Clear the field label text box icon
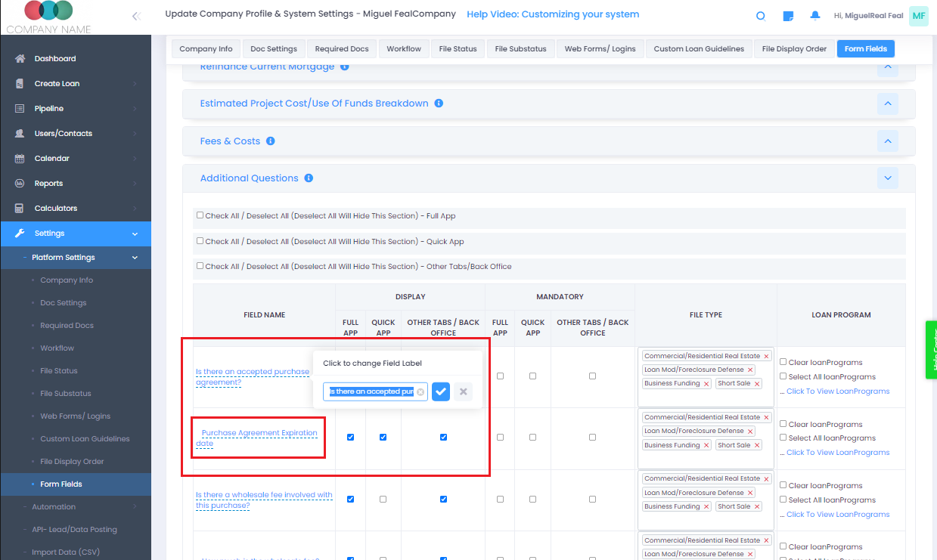This screenshot has width=937, height=560. (420, 391)
